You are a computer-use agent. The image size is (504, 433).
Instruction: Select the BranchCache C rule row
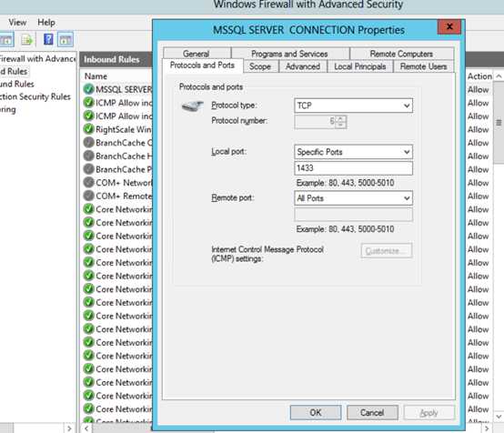(x=117, y=143)
